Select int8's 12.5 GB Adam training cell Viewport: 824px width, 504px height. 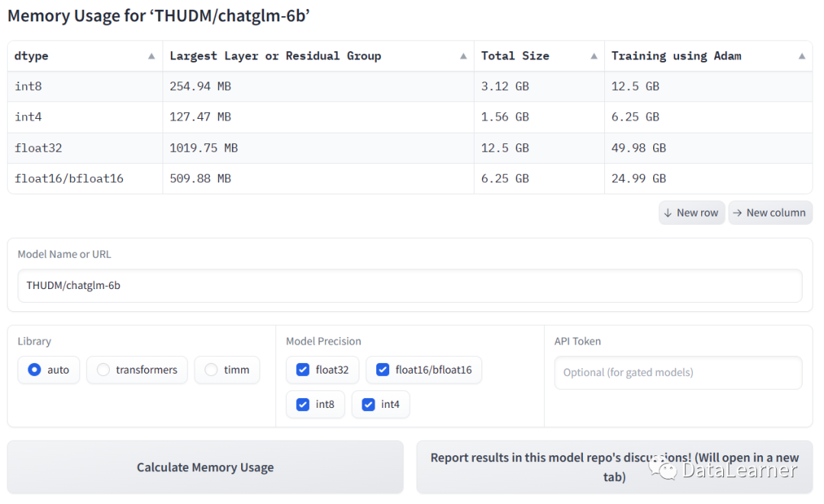pyautogui.click(x=708, y=87)
